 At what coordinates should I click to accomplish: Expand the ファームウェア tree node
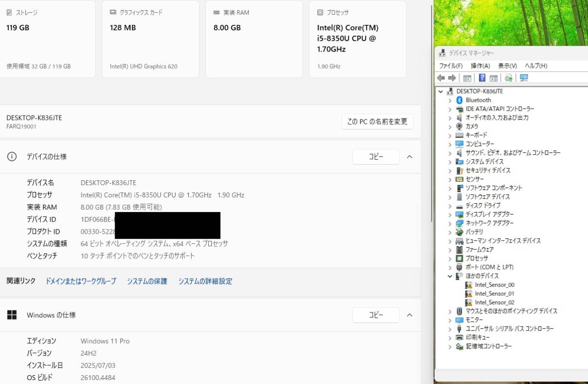[450, 249]
